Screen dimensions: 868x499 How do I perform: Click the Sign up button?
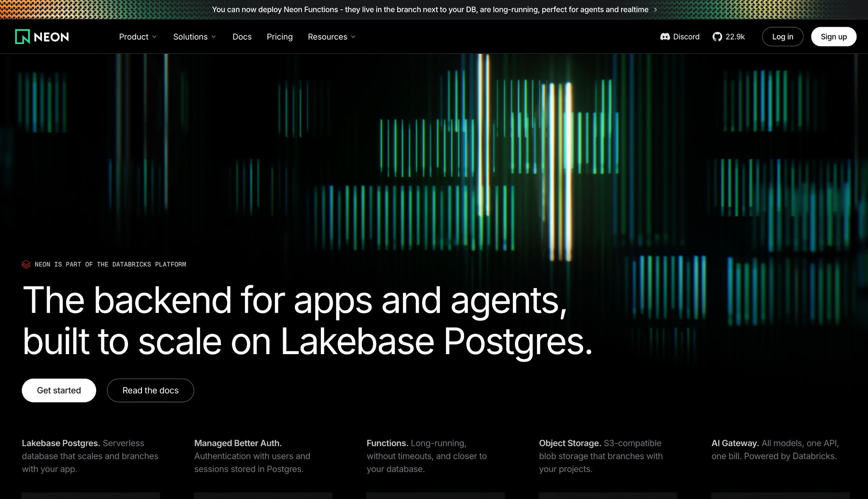pyautogui.click(x=834, y=37)
